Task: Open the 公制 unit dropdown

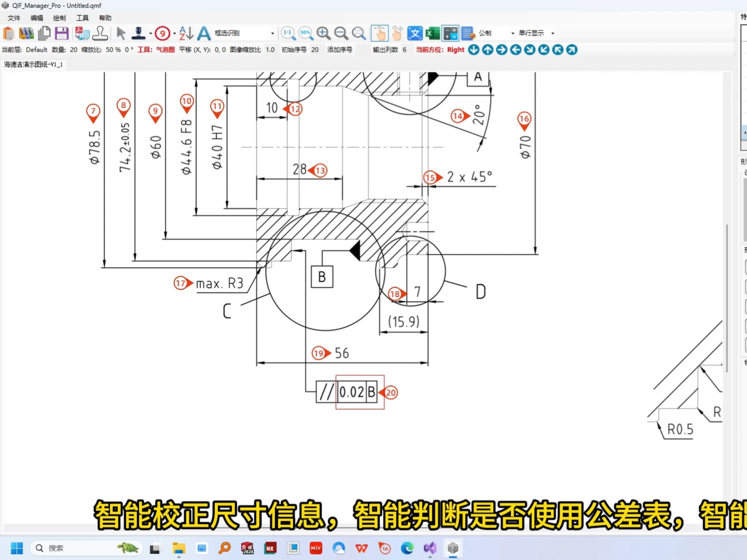Action: [x=512, y=33]
